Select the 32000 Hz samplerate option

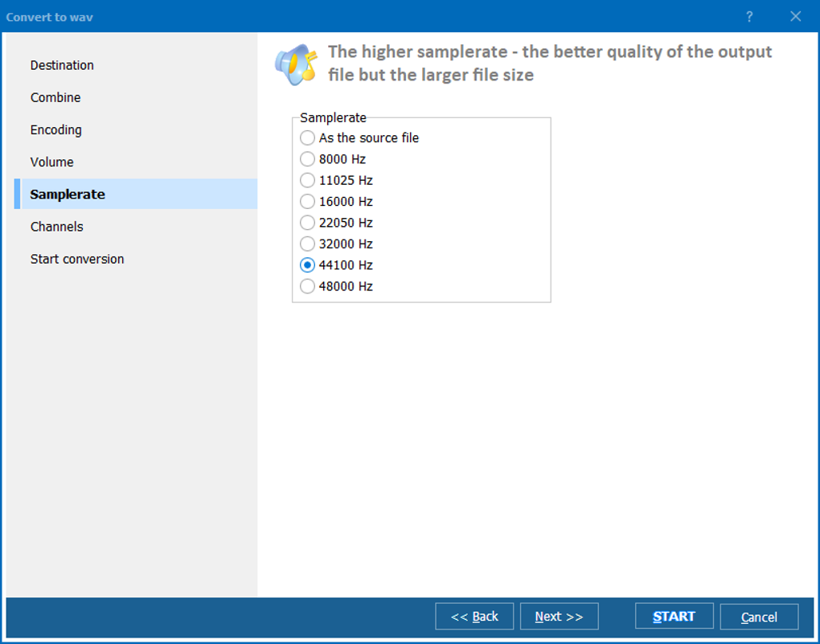click(x=307, y=244)
